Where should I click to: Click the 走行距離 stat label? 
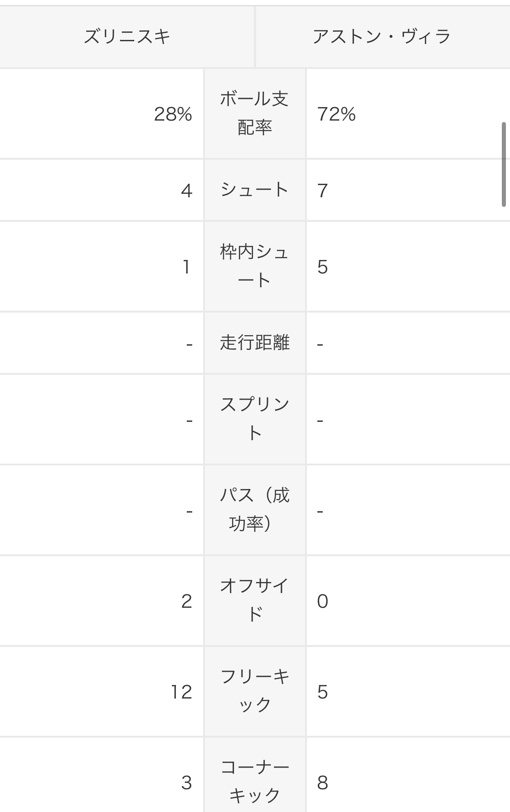[254, 342]
